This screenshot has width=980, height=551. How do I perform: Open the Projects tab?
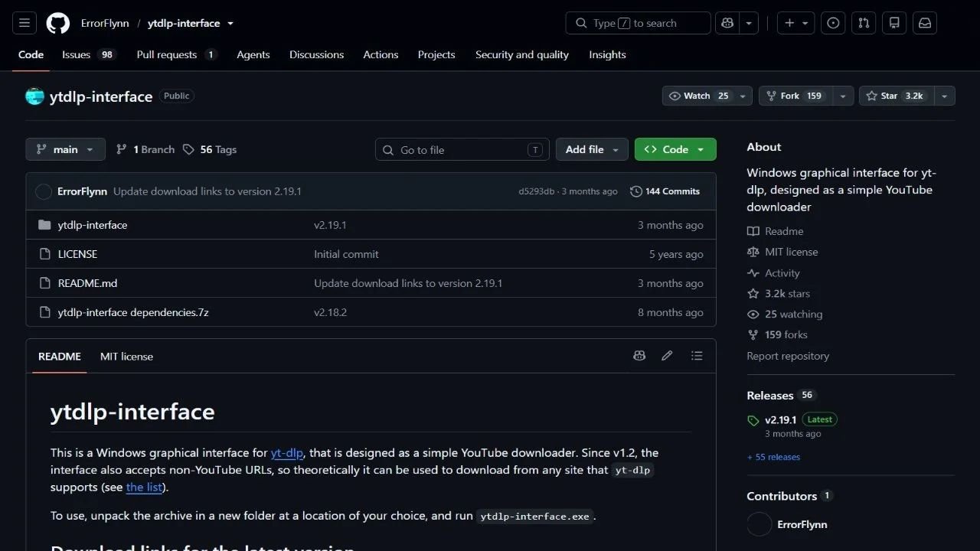(x=436, y=54)
